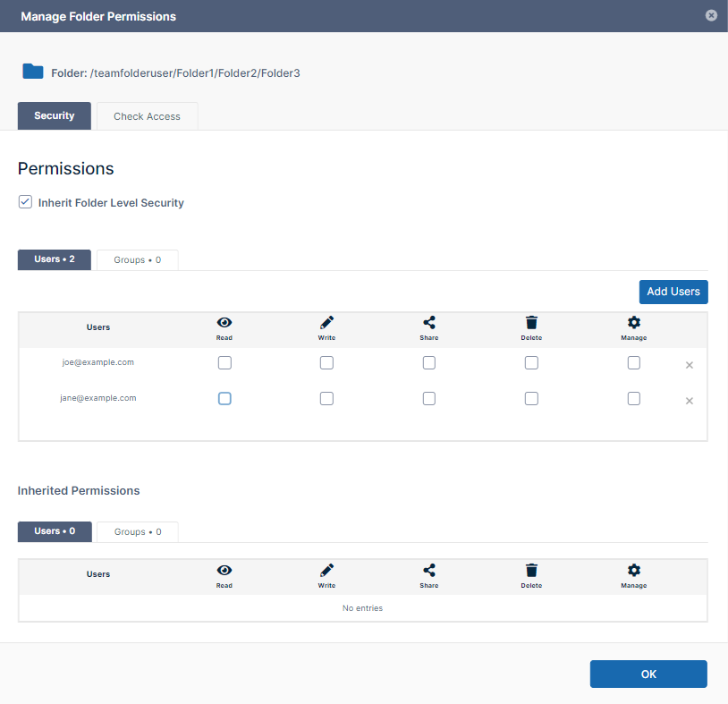Open the Groups tab under Inherited Permissions
Screen dimensions: 728x704
137,531
